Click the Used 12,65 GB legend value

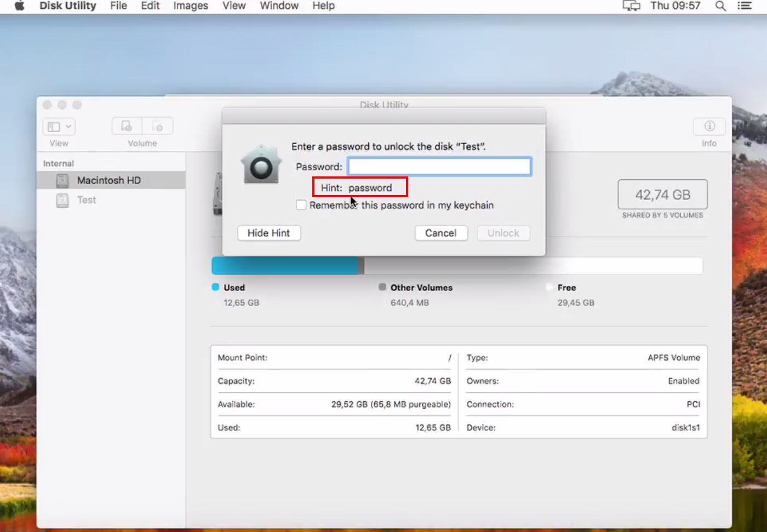[x=242, y=302]
